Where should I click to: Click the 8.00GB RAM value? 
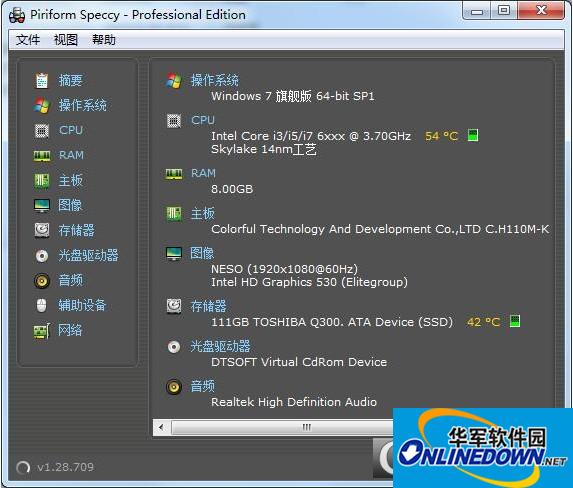pyautogui.click(x=232, y=189)
